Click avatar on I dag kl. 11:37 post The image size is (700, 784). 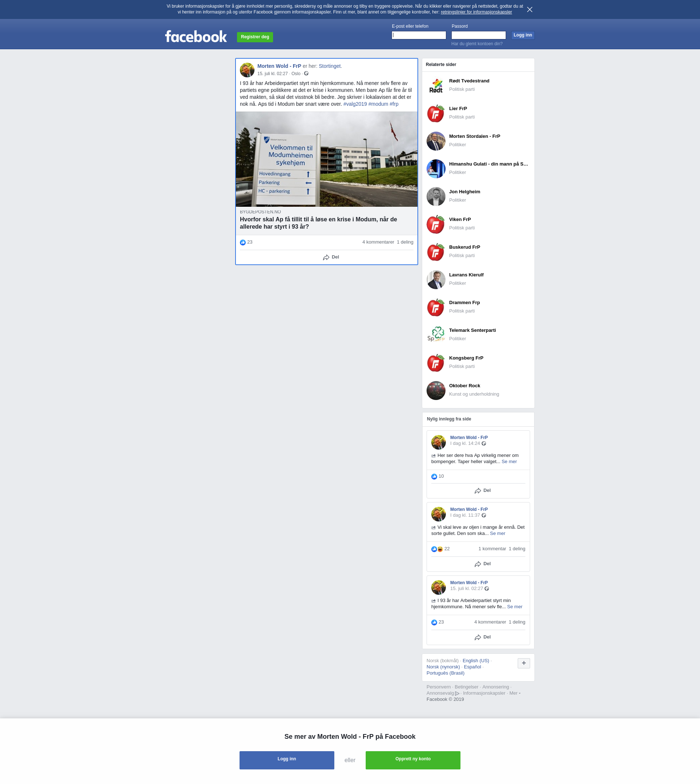[x=438, y=514]
